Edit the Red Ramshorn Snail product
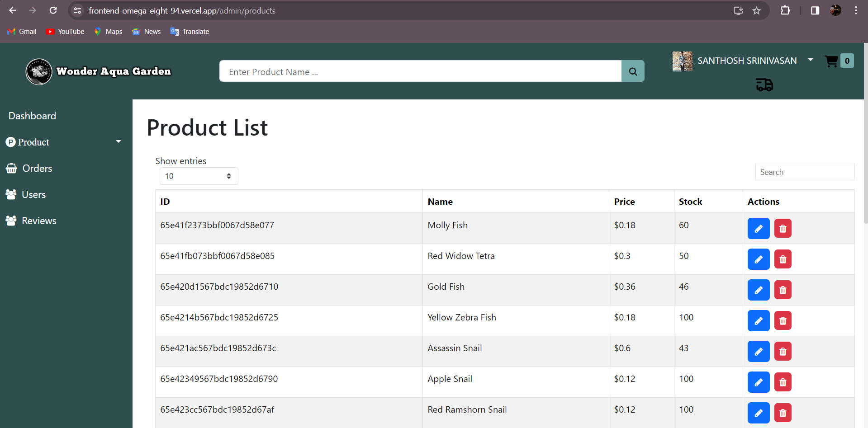Image resolution: width=868 pixels, height=428 pixels. tap(759, 413)
